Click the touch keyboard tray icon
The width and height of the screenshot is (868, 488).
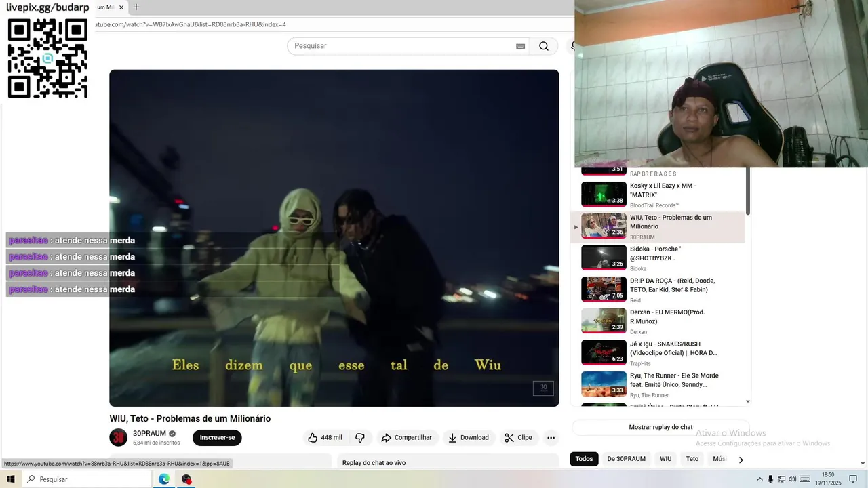point(805,479)
